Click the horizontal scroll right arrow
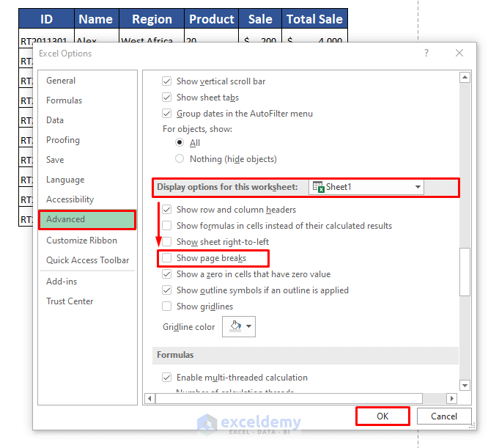Image resolution: width=499 pixels, height=448 pixels. click(451, 398)
